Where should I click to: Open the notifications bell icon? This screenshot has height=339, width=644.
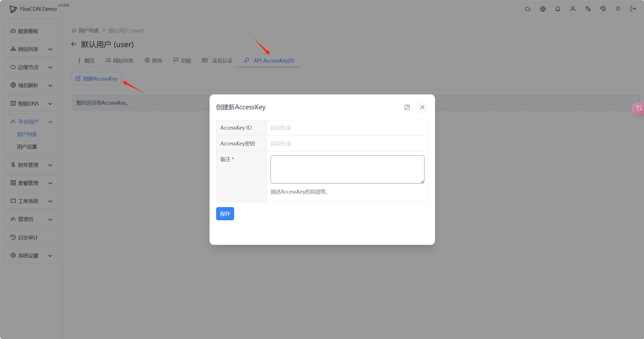point(558,9)
